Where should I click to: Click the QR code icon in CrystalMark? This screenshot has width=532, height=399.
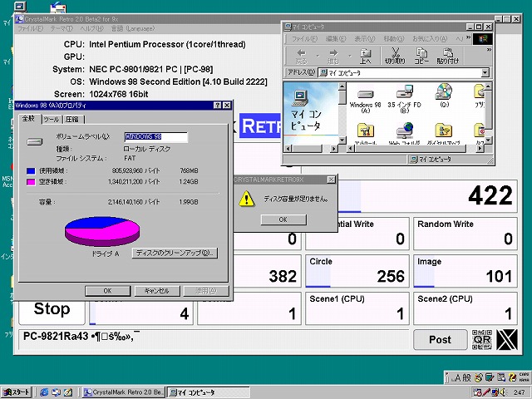point(482,339)
